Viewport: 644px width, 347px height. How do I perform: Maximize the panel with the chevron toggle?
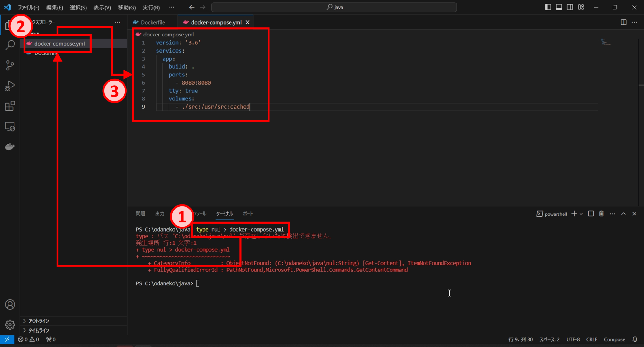(x=623, y=214)
